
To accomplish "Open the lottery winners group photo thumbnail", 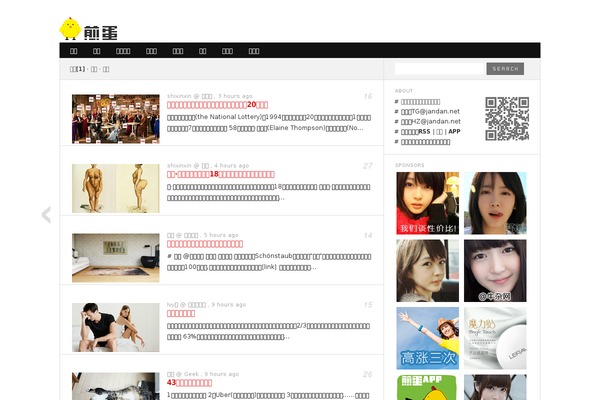I will coord(116,119).
